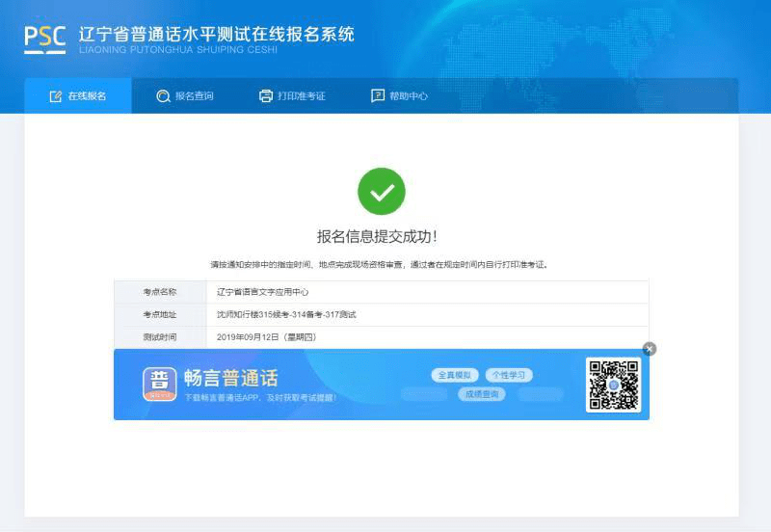Click the 畅言普通话 banner title
This screenshot has width=771, height=532.
pos(231,378)
